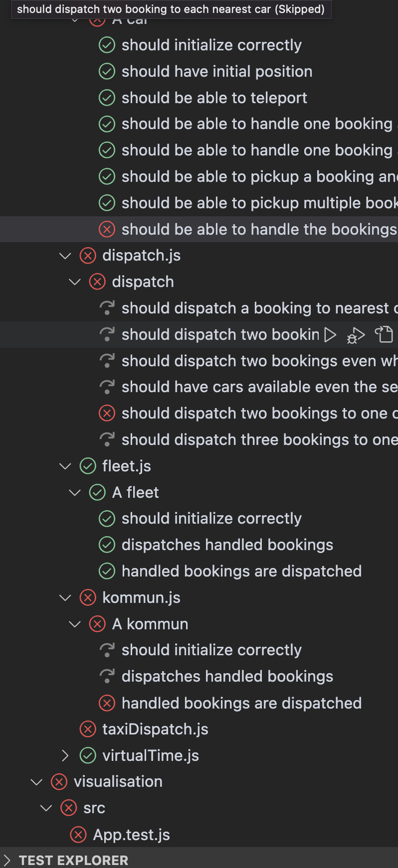
Task: Click failed icon next to App.test.js
Action: click(78, 835)
